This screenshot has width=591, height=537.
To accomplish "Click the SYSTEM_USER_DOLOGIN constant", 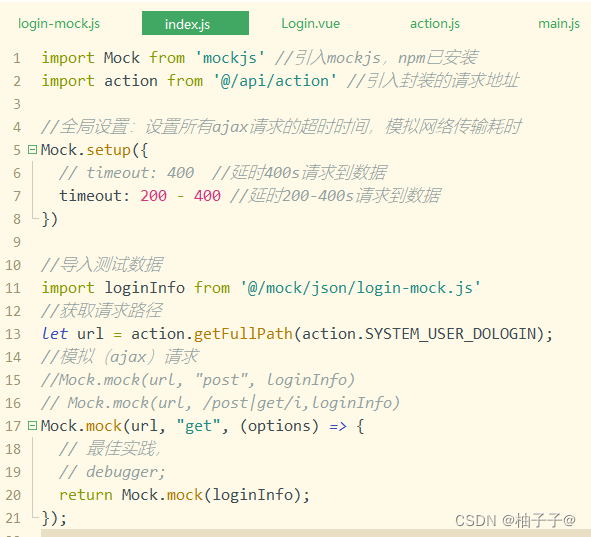I will pyautogui.click(x=450, y=334).
